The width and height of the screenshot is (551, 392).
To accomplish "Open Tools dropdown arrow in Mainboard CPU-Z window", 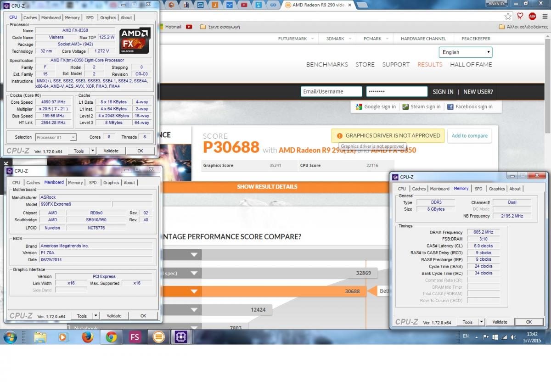I will (96, 316).
